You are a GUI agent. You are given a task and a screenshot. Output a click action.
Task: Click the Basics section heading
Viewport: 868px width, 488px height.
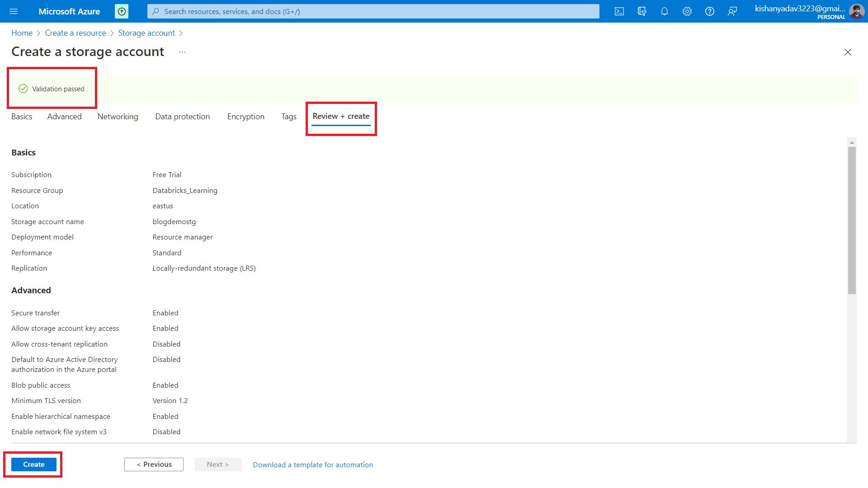click(x=24, y=153)
